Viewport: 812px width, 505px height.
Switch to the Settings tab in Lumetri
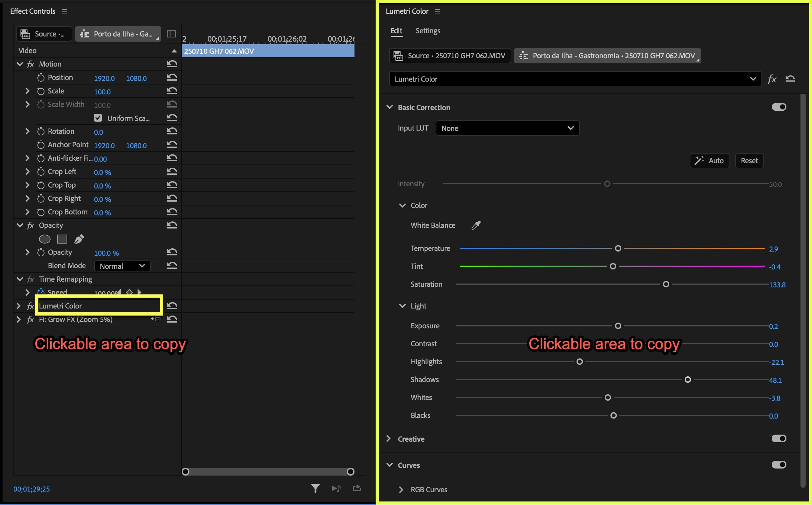point(428,31)
